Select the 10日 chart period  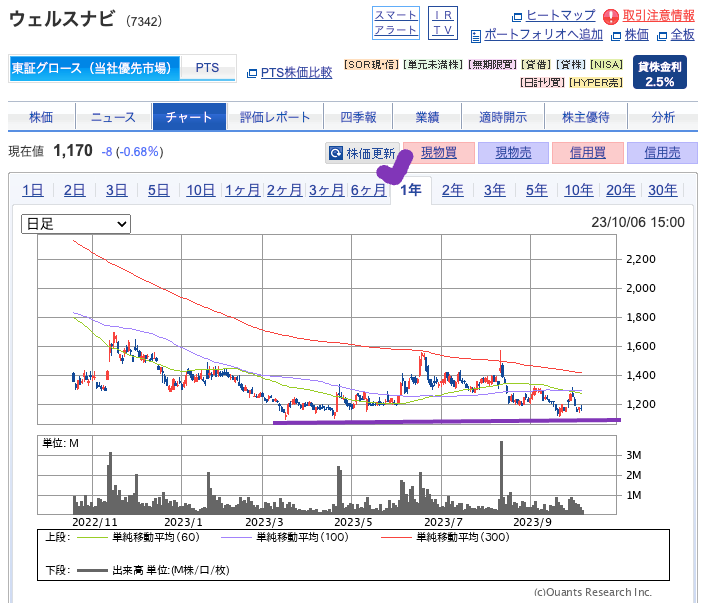(x=201, y=190)
